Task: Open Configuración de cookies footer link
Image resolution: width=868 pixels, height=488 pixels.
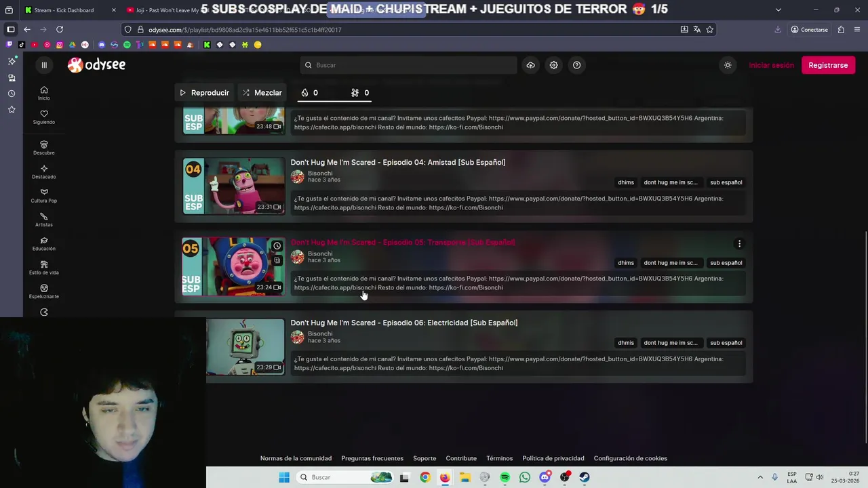Action: point(631,458)
